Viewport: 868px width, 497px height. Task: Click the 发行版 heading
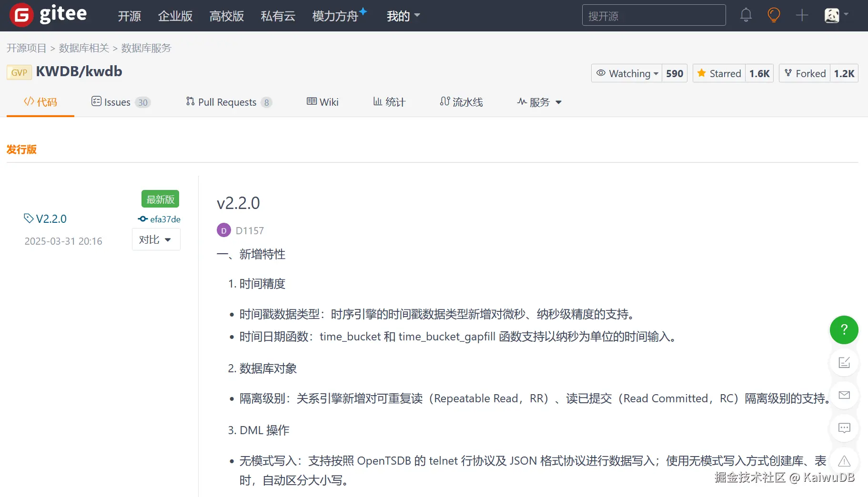[x=21, y=149]
